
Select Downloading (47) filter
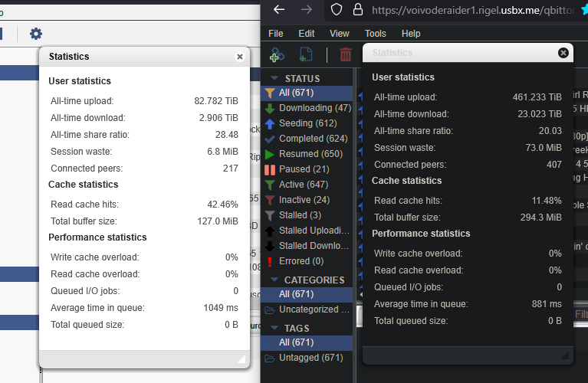click(x=307, y=108)
